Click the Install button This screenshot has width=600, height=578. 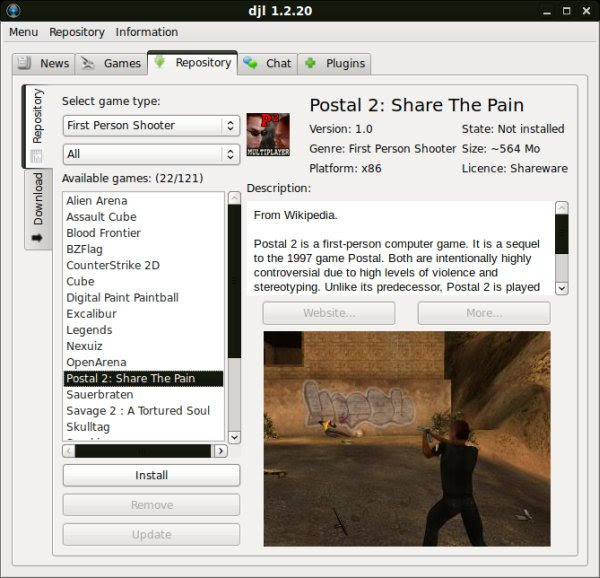coord(152,475)
